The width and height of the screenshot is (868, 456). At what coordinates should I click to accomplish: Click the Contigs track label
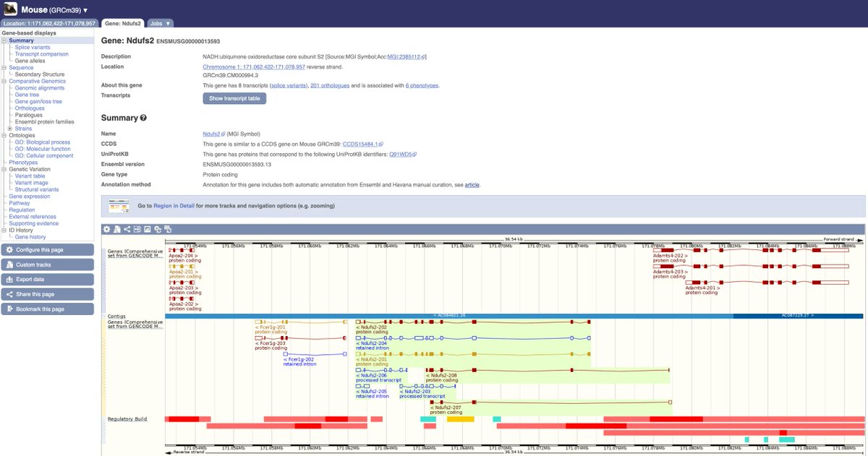[x=116, y=316]
